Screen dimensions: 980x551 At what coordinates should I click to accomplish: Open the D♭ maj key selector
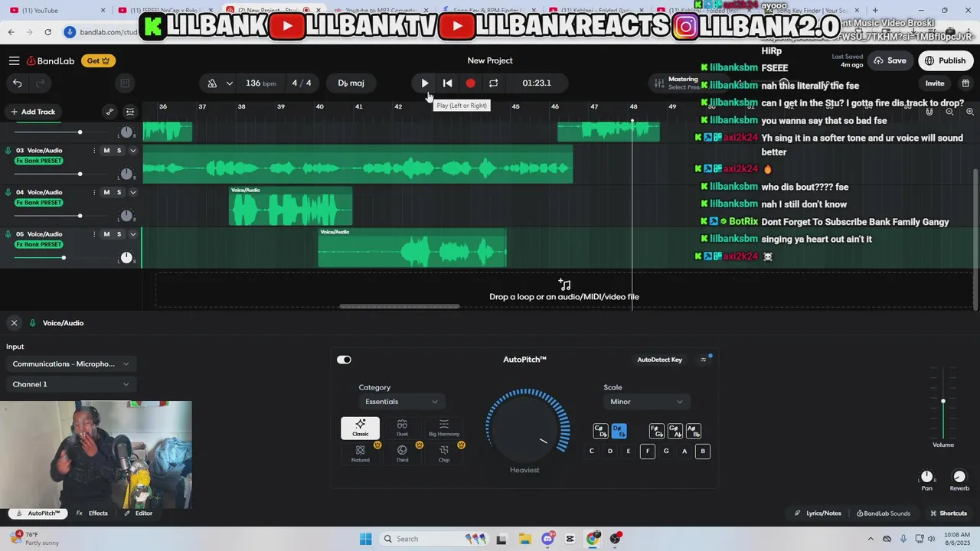351,83
